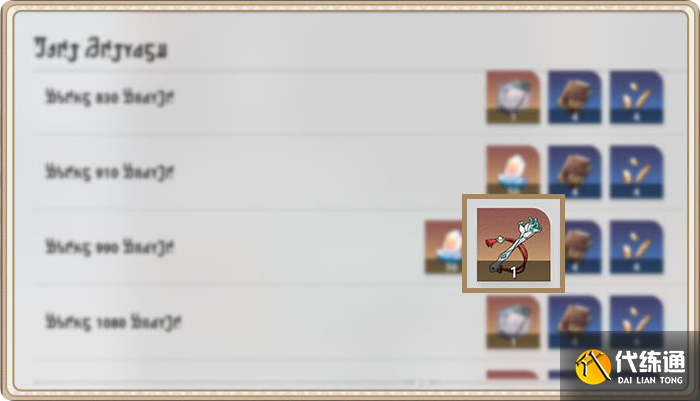Select the wheat-grain icon in the first row
Viewport: 700px width, 401px height.
click(x=637, y=97)
